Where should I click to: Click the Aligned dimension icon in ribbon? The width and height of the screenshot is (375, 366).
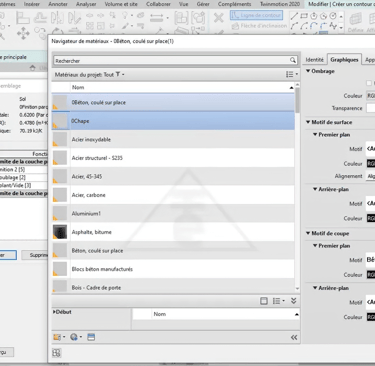tap(156, 18)
